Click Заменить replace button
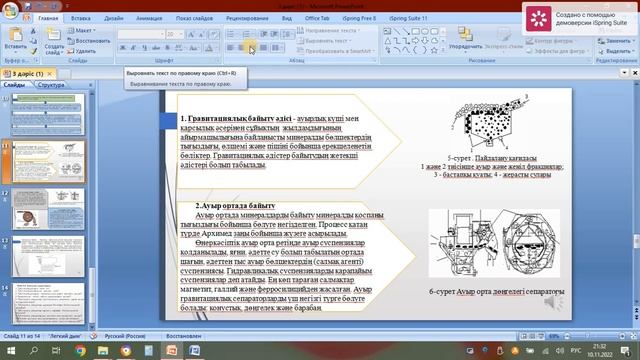640x360 pixels. point(617,41)
